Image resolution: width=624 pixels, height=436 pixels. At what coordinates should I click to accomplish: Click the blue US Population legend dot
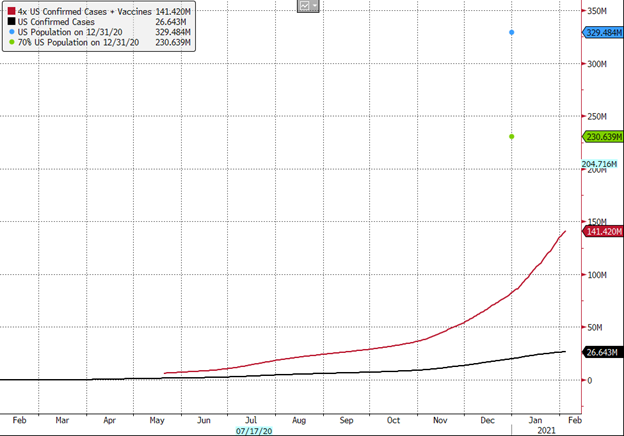(9, 31)
